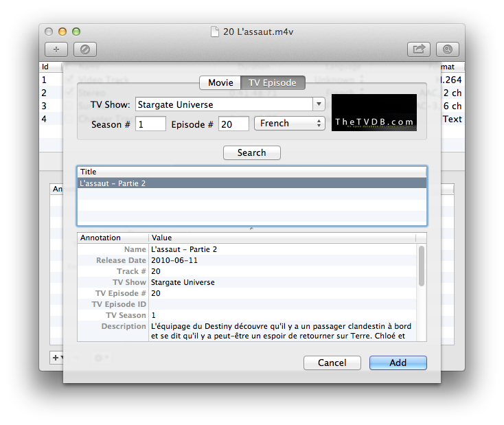Click the Episode # input field
The width and height of the screenshot is (504, 425).
[x=233, y=124]
